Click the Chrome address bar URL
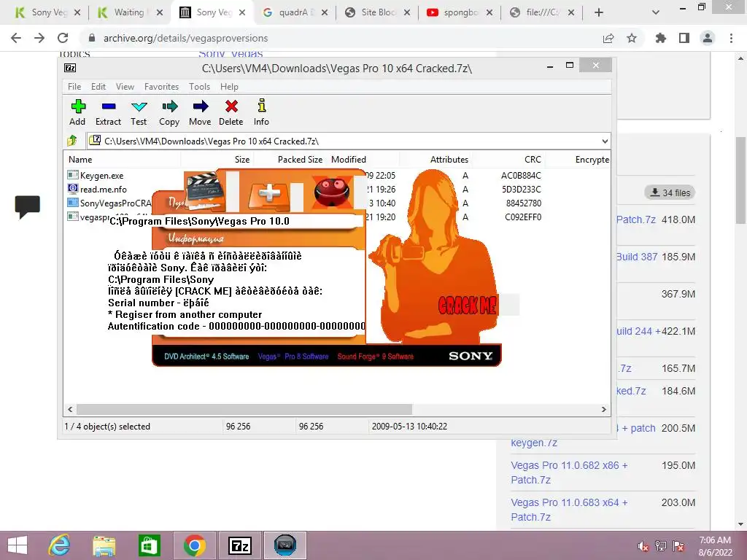Screen dimensions: 747x560 186,38
